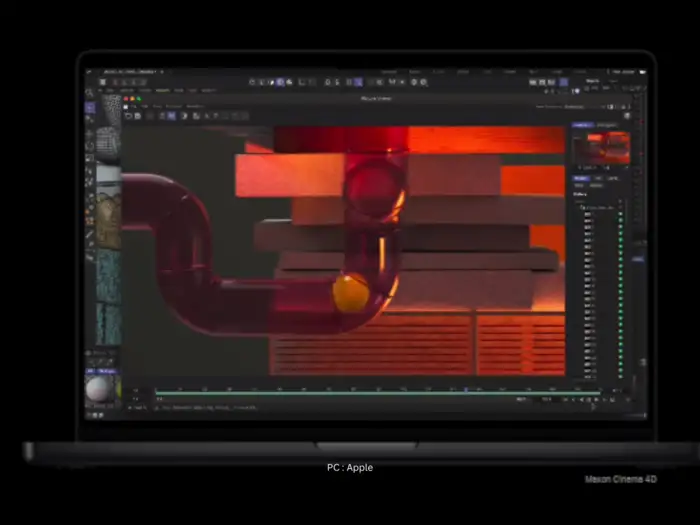700x525 pixels.
Task: Open the File menu of the Picture Viewer
Action: tap(132, 106)
